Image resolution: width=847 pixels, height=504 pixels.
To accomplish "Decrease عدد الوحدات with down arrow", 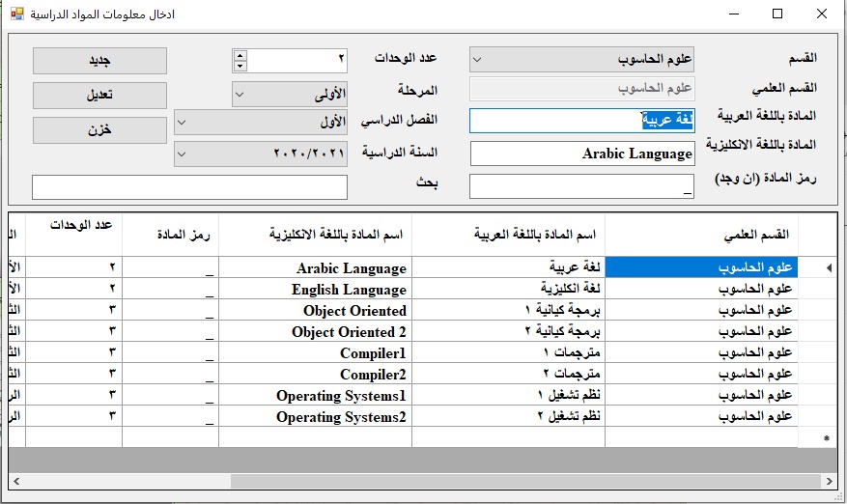I will click(240, 66).
